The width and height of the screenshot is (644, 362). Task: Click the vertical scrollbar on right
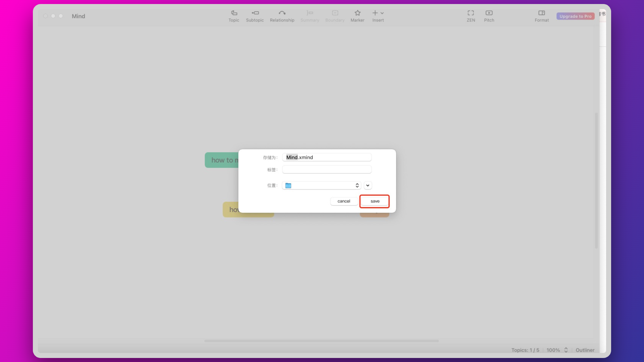coord(596,180)
